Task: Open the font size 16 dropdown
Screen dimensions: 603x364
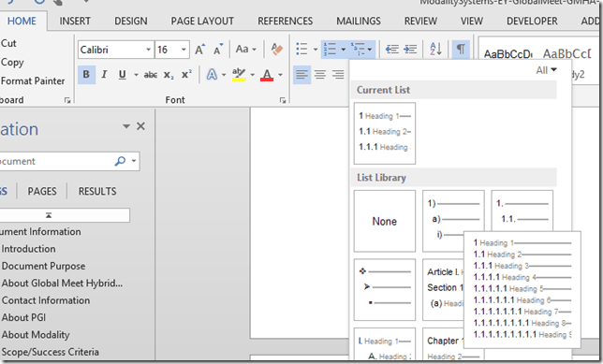Action: (x=184, y=50)
